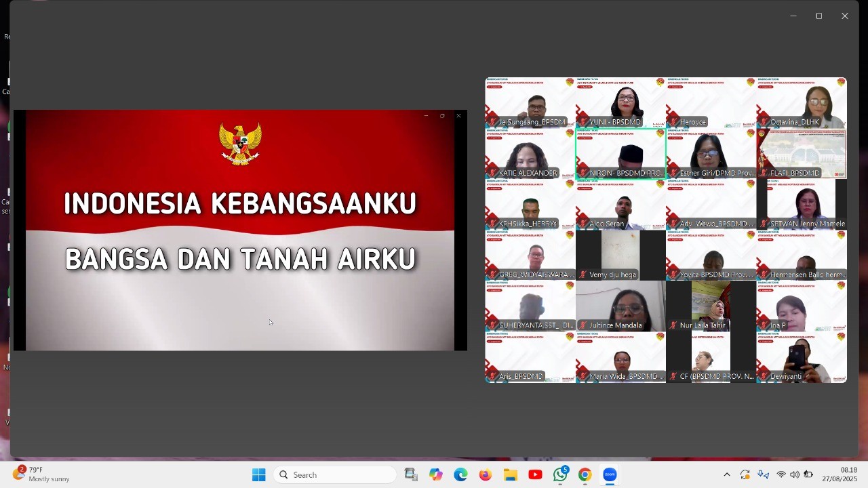Open YouTube app from the taskbar

coord(535,475)
